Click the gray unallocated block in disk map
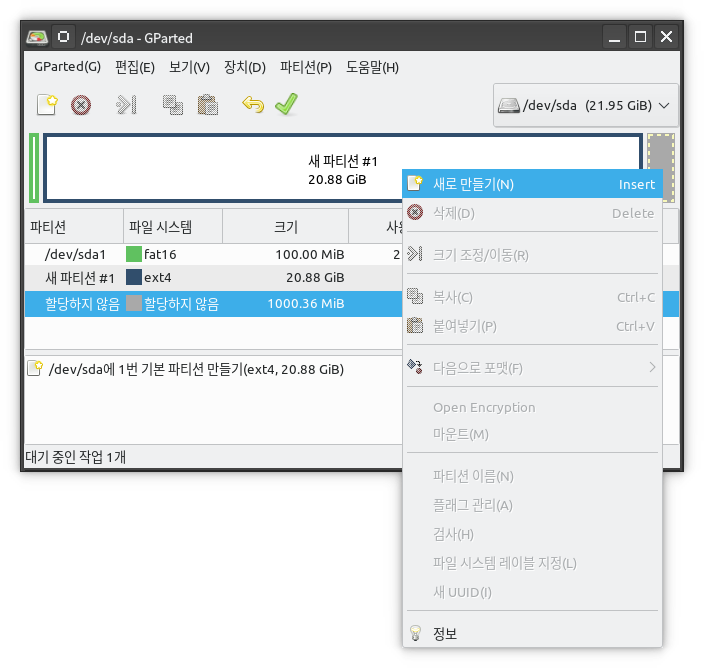The width and height of the screenshot is (704, 668). [x=660, y=168]
